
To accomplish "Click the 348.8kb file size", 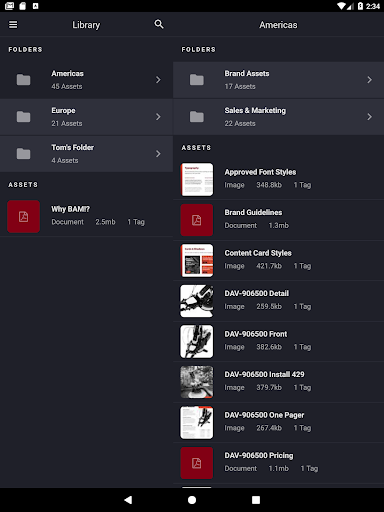I will point(269,185).
